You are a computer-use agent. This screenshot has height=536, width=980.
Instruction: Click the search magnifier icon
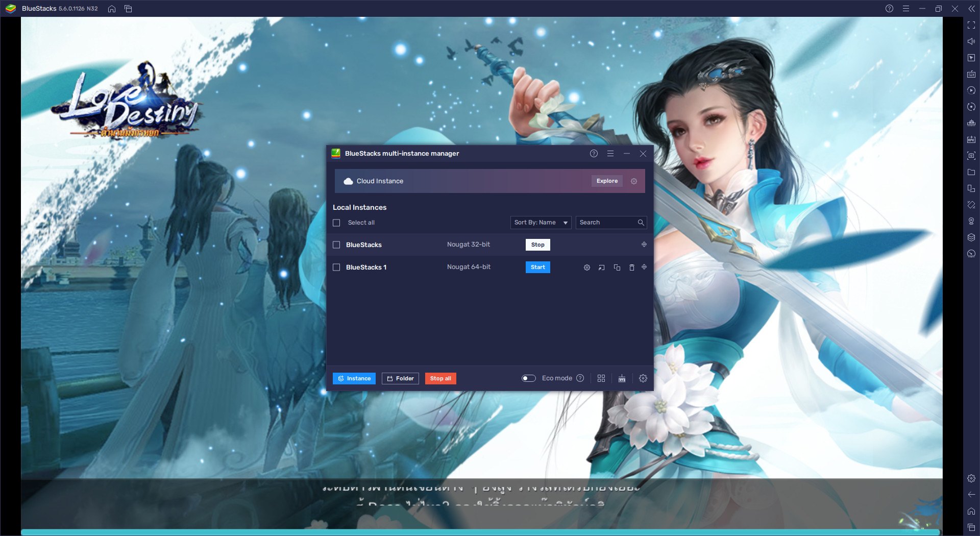[641, 223]
